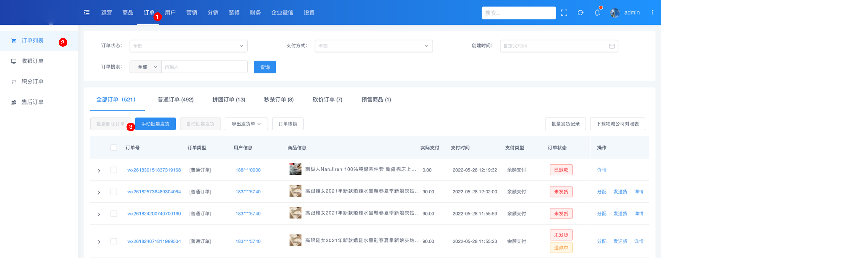This screenshot has height=258, width=868.
Task: Expand row for order wx261824200740700160
Action: (x=99, y=214)
